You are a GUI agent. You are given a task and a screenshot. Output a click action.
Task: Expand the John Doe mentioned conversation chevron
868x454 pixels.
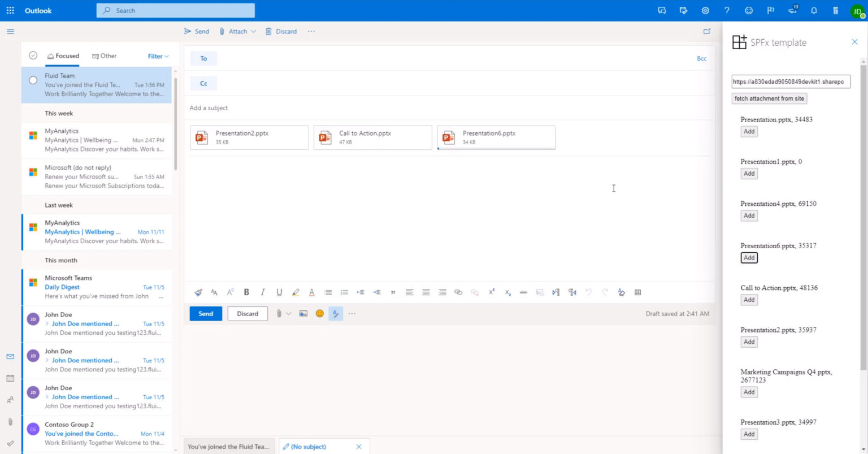coord(47,324)
